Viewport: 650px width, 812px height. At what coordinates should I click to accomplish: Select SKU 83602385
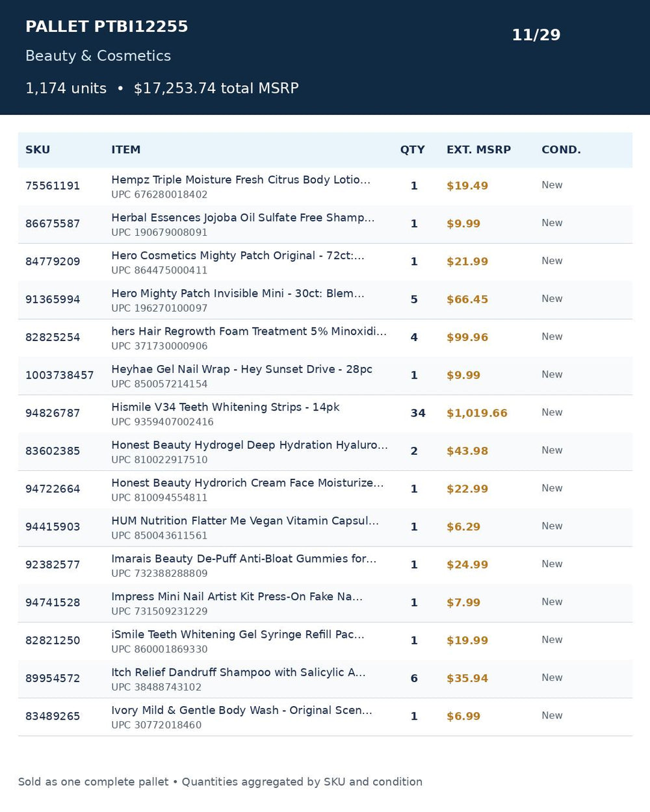(53, 451)
